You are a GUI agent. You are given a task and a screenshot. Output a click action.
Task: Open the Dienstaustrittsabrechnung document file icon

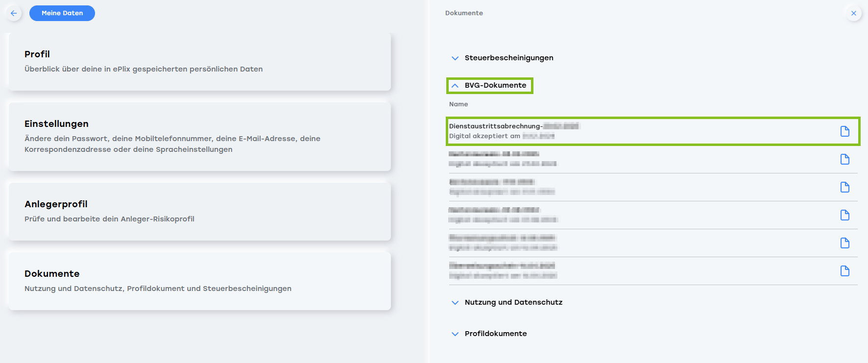click(x=845, y=131)
